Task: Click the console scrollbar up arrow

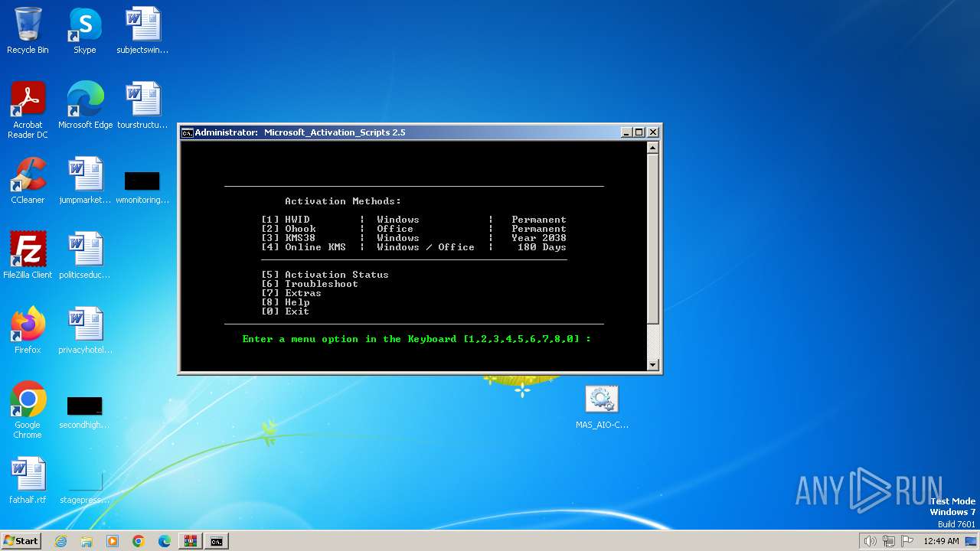Action: click(x=653, y=148)
